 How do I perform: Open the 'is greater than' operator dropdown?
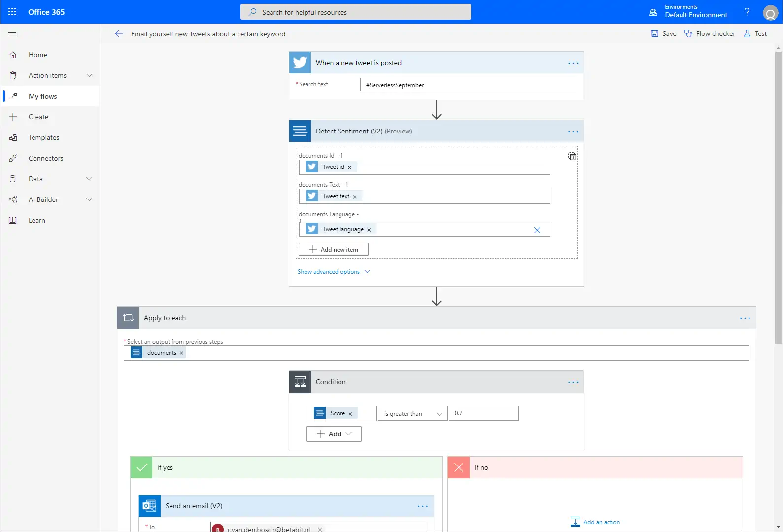[x=413, y=413]
